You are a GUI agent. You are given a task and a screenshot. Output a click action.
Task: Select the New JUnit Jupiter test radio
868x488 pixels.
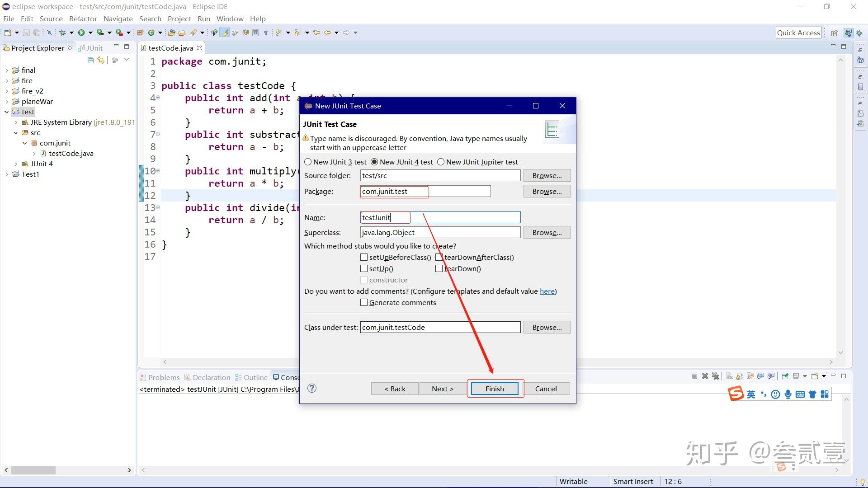(x=441, y=162)
